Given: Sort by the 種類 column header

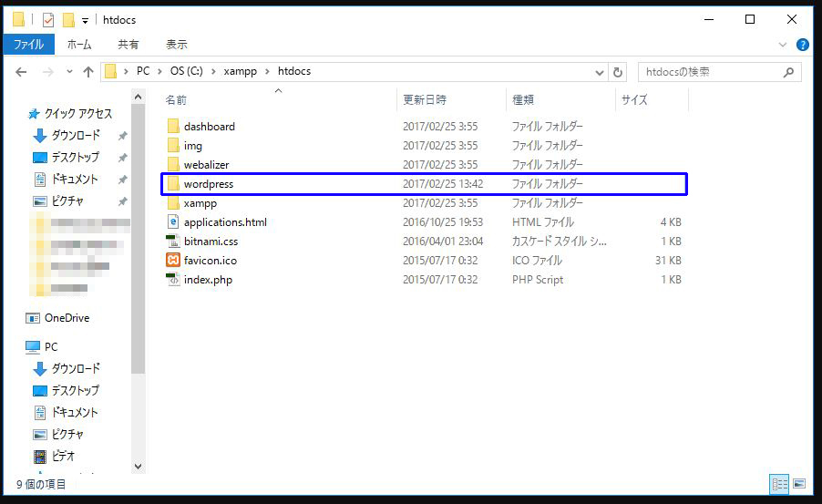Looking at the screenshot, I should pos(523,99).
